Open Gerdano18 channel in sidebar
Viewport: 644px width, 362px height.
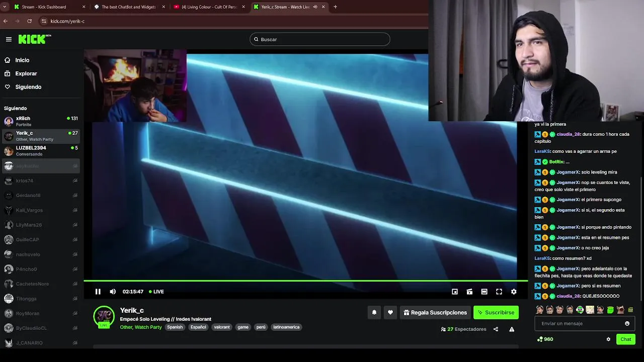coord(41,195)
